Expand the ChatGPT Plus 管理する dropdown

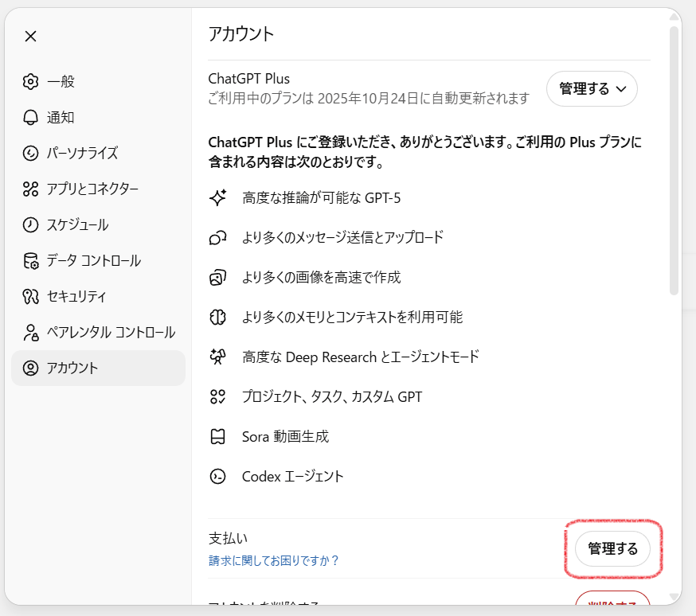(x=592, y=89)
